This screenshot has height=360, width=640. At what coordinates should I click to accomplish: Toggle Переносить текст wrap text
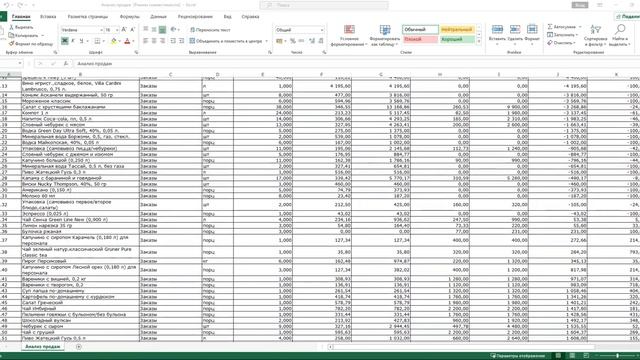pyautogui.click(x=210, y=30)
